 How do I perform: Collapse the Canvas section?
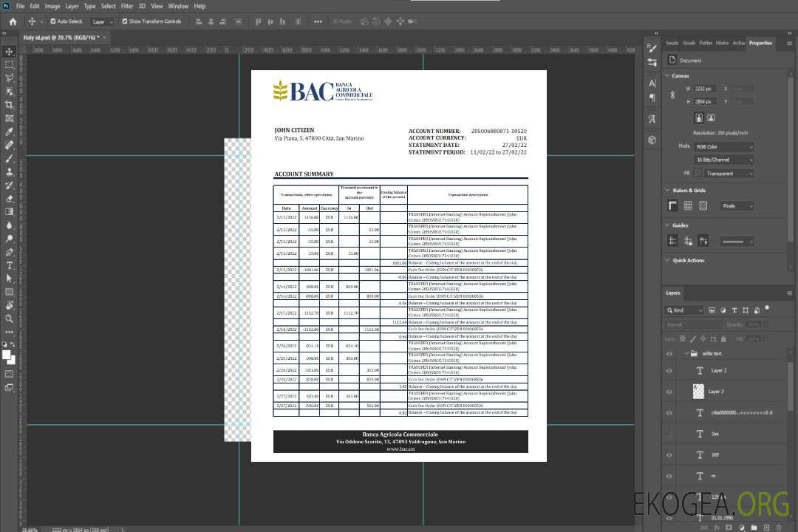pyautogui.click(x=667, y=75)
